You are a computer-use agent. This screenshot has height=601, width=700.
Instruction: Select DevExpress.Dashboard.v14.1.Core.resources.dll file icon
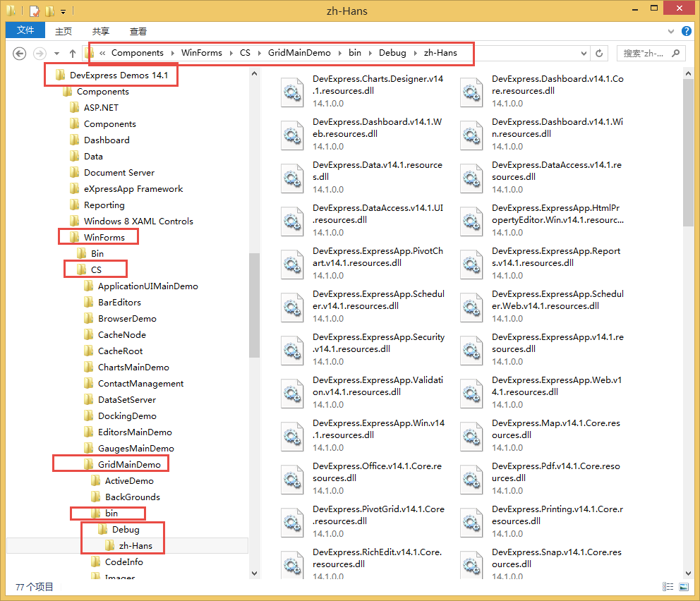click(x=471, y=92)
